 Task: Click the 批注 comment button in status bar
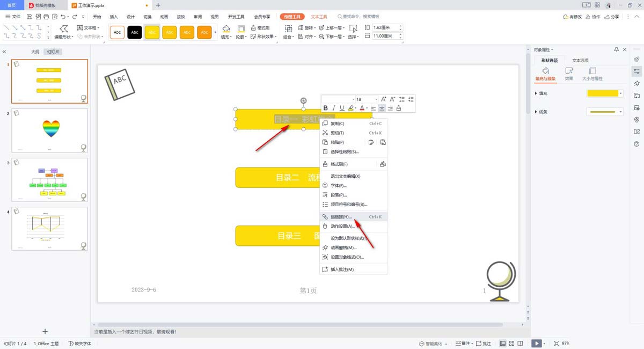tap(484, 343)
